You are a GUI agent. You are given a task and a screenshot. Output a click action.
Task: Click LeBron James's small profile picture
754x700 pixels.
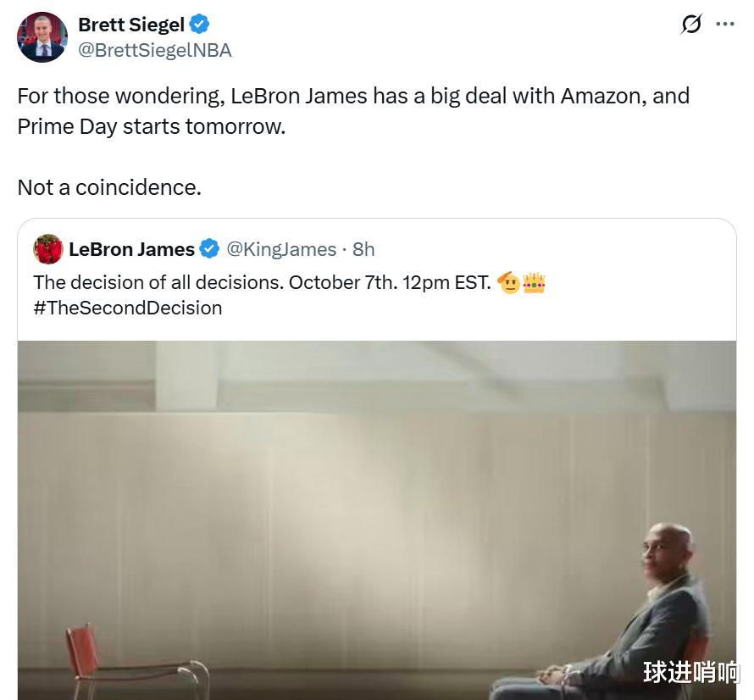tap(48, 249)
